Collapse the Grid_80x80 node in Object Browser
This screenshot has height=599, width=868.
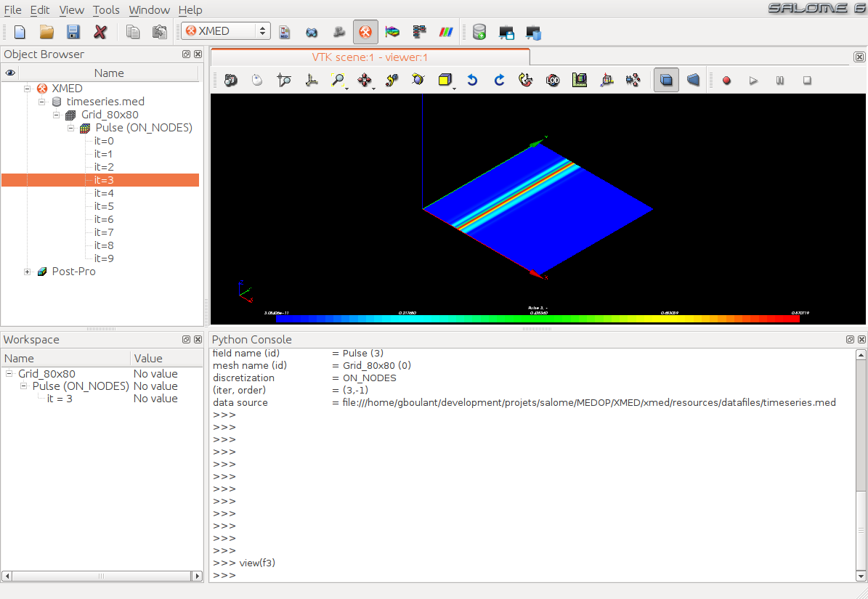click(x=56, y=115)
